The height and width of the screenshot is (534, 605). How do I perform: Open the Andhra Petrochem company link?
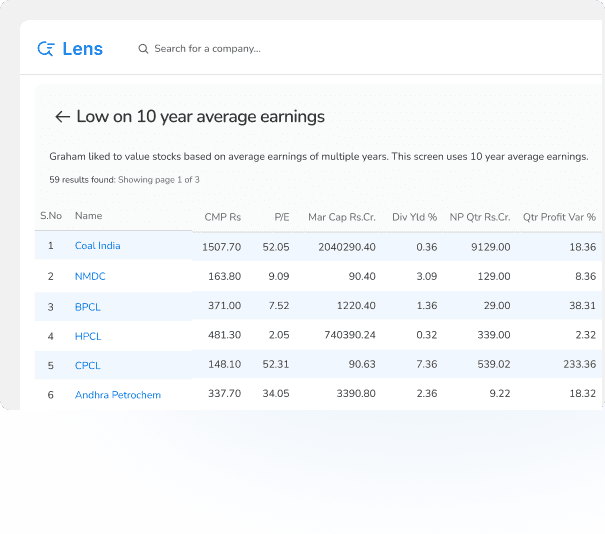(118, 395)
